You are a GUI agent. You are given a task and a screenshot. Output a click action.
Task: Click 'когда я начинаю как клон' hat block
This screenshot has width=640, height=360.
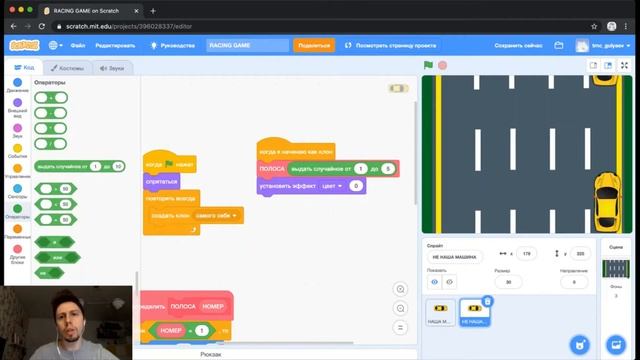pos(296,151)
